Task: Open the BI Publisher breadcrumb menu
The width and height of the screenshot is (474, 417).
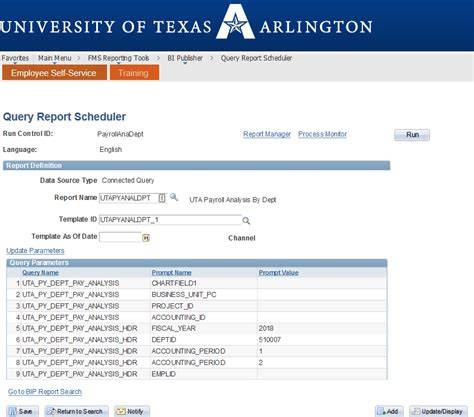Action: pos(185,58)
